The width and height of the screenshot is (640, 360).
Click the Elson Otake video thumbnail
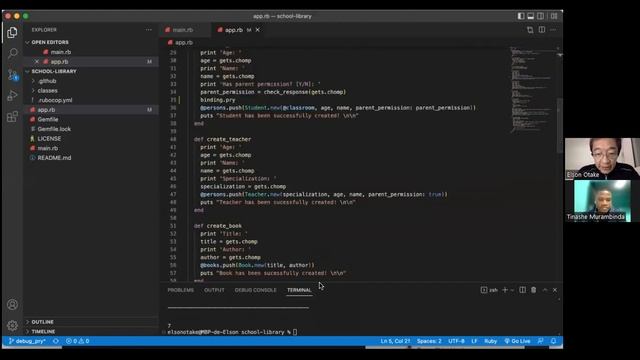(x=602, y=158)
